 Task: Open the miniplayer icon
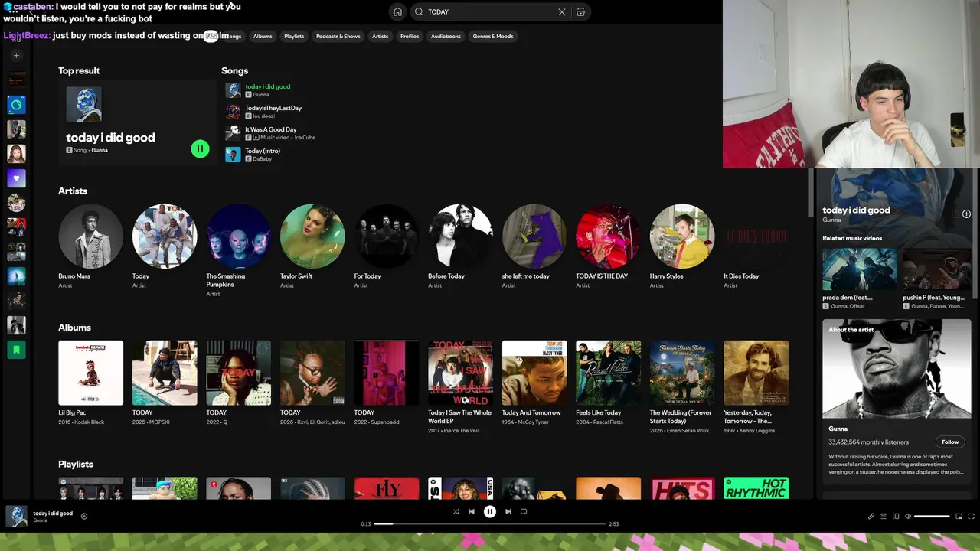pos(959,517)
